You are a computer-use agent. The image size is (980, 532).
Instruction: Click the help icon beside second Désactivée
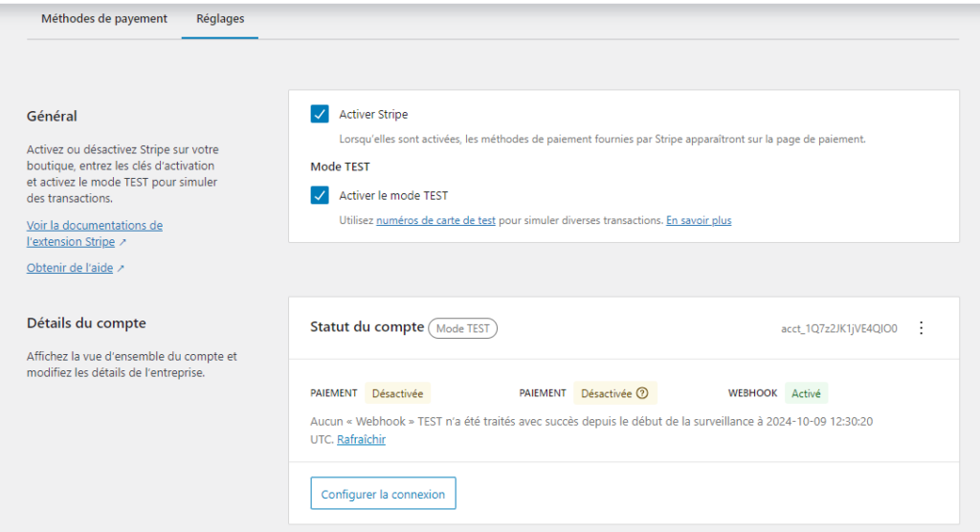(642, 393)
